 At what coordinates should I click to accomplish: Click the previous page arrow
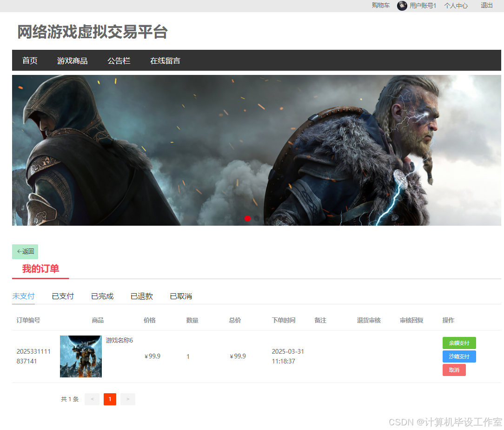coord(92,399)
